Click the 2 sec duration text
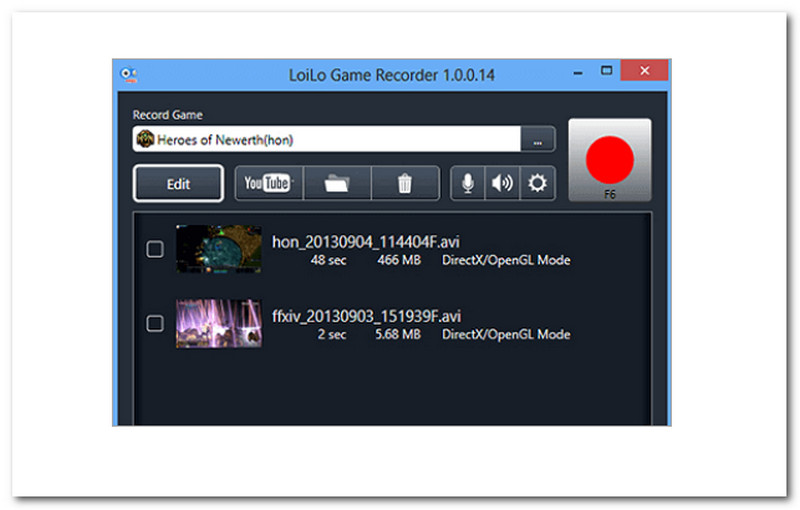Viewport: 800px width, 510px height. (332, 335)
